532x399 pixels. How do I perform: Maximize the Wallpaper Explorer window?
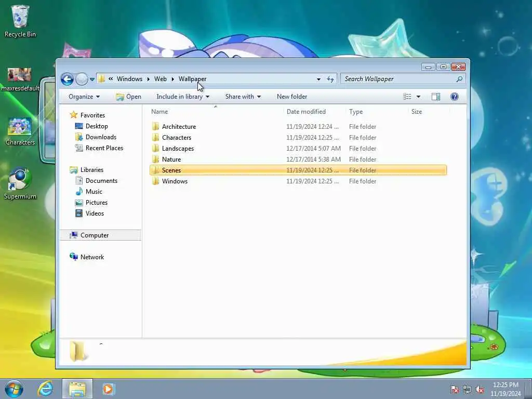[443, 67]
